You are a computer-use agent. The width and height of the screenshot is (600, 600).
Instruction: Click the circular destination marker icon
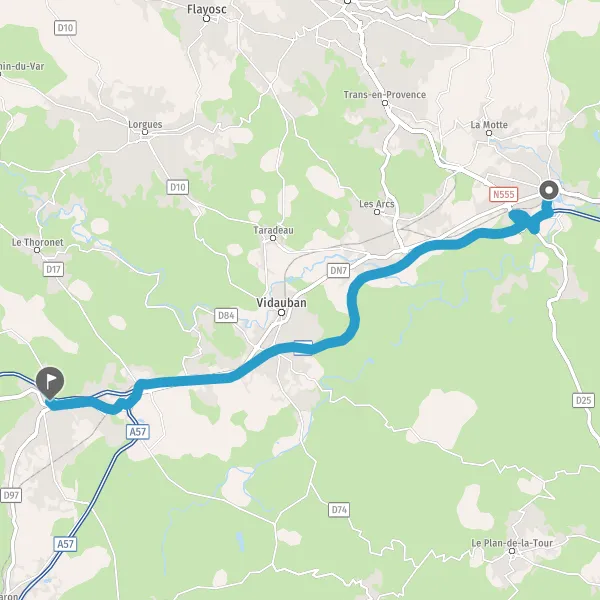point(549,190)
